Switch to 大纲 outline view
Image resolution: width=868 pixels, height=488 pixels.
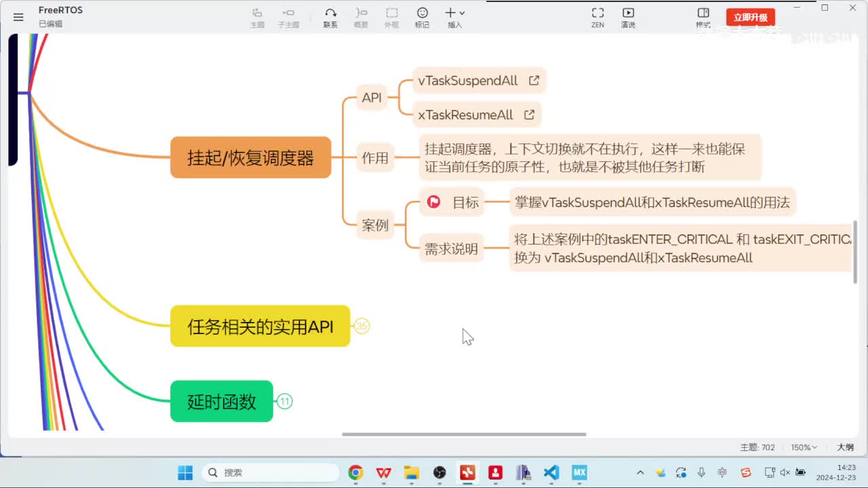[x=846, y=447]
